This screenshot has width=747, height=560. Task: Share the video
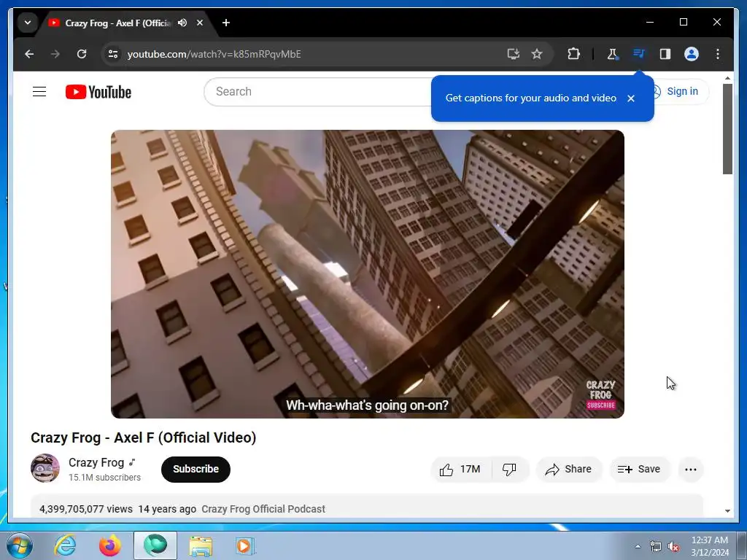pyautogui.click(x=569, y=470)
